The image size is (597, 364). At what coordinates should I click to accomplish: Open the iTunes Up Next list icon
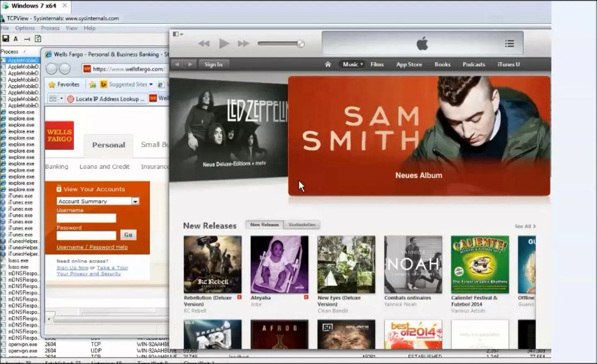pyautogui.click(x=510, y=44)
